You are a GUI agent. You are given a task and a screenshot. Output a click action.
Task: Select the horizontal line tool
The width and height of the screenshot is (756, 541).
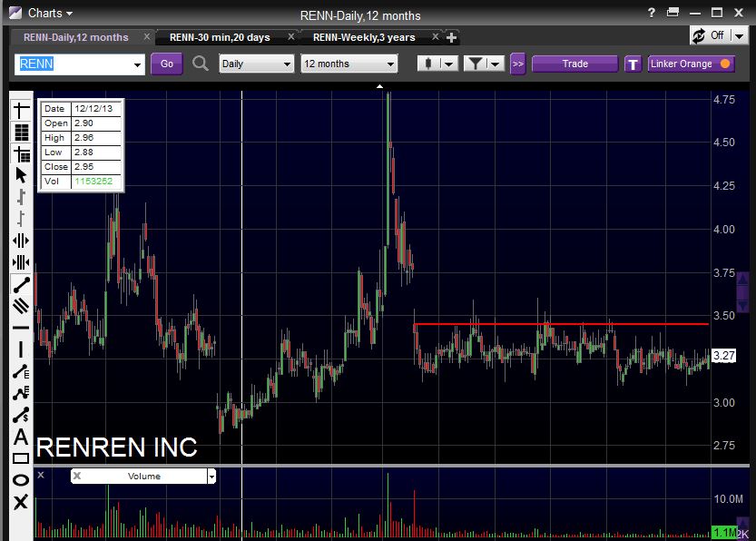[x=21, y=328]
